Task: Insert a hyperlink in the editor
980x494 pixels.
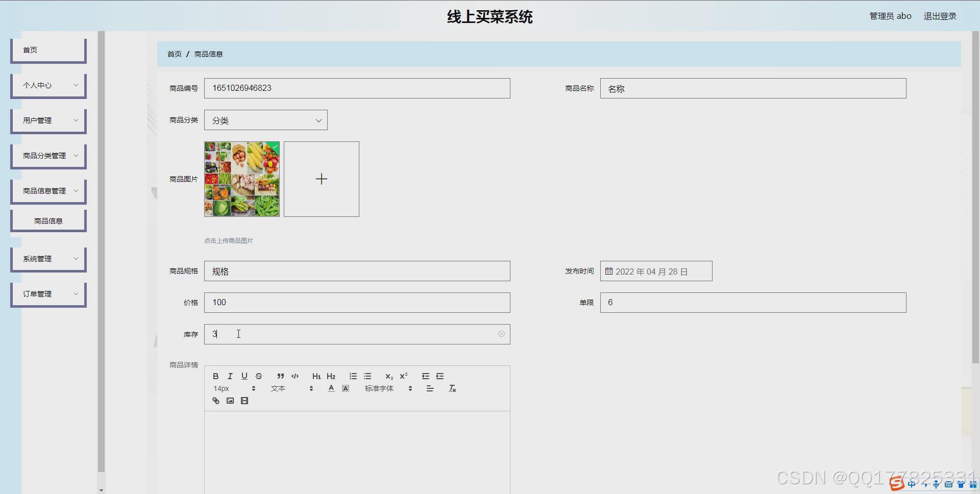Action: coord(216,401)
